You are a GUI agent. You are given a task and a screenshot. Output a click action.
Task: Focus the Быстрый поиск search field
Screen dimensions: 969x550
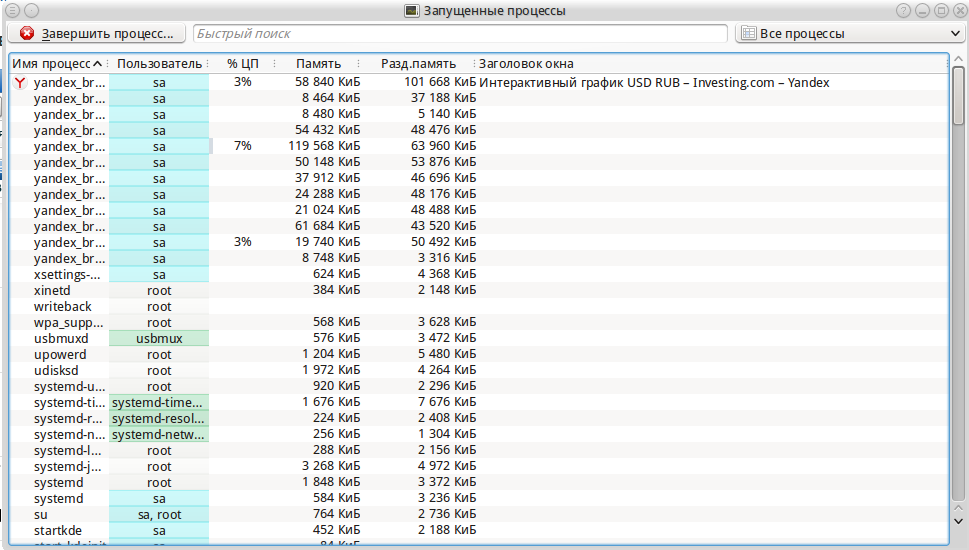tap(460, 33)
